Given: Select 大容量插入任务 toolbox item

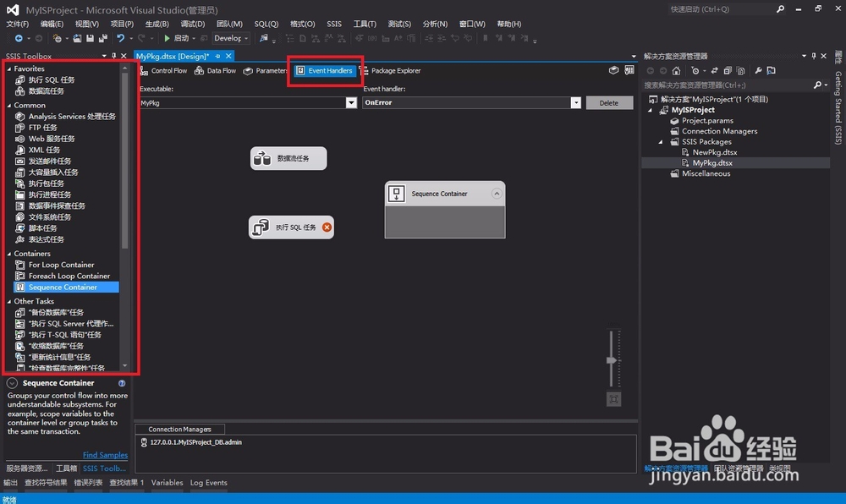Looking at the screenshot, I should [x=52, y=173].
